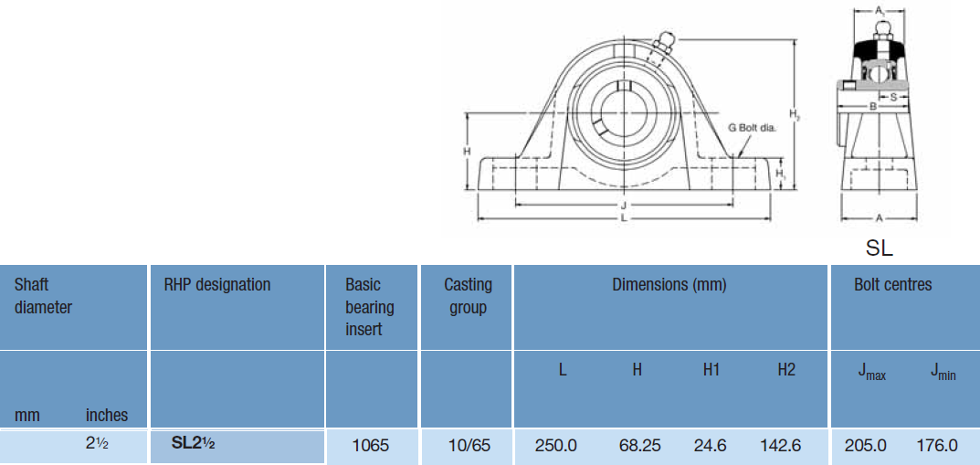Click the 'Shaft diameter' column header

(43, 296)
